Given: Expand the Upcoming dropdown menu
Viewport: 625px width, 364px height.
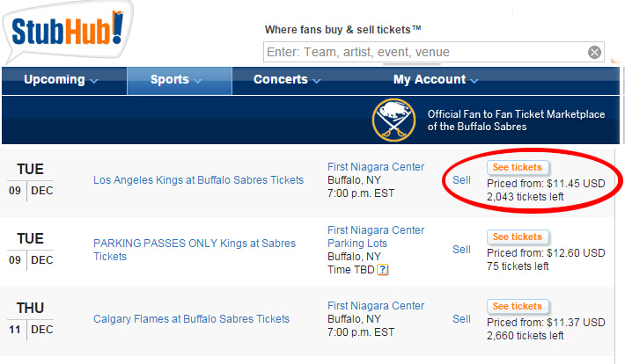Looking at the screenshot, I should click(61, 80).
